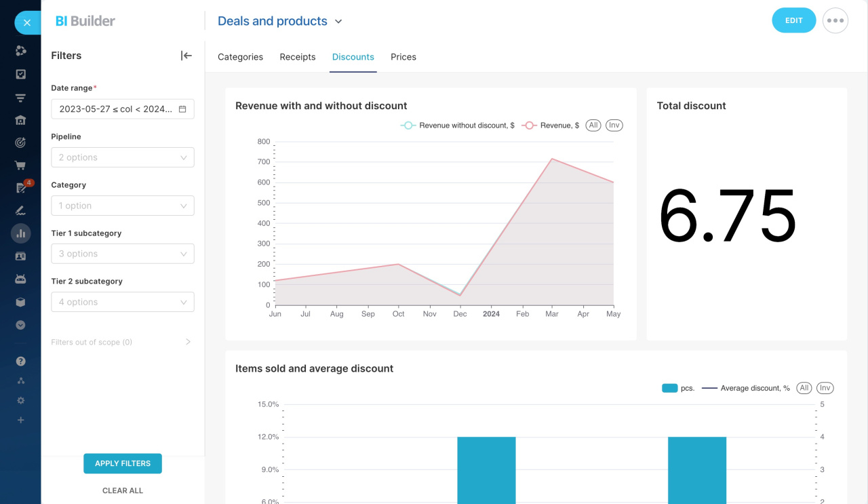Image resolution: width=868 pixels, height=504 pixels.
Task: Open the target goals icon in sidebar
Action: [x=20, y=142]
